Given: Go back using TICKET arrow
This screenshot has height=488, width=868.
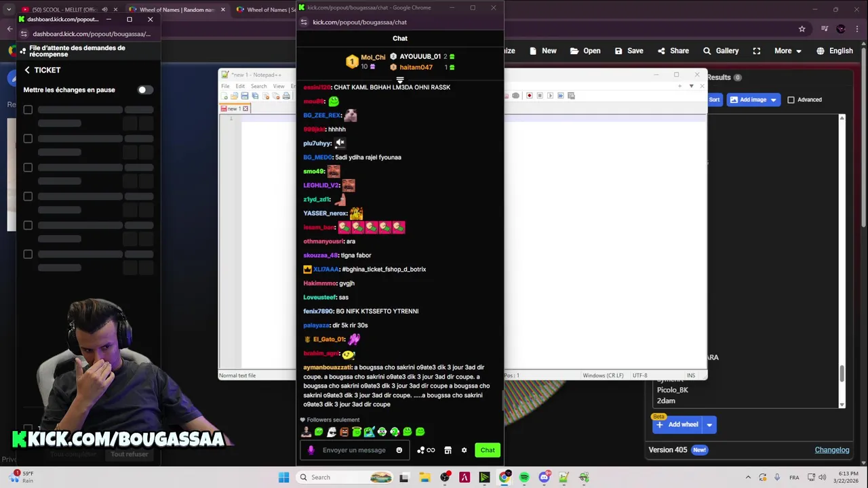Looking at the screenshot, I should click(27, 70).
